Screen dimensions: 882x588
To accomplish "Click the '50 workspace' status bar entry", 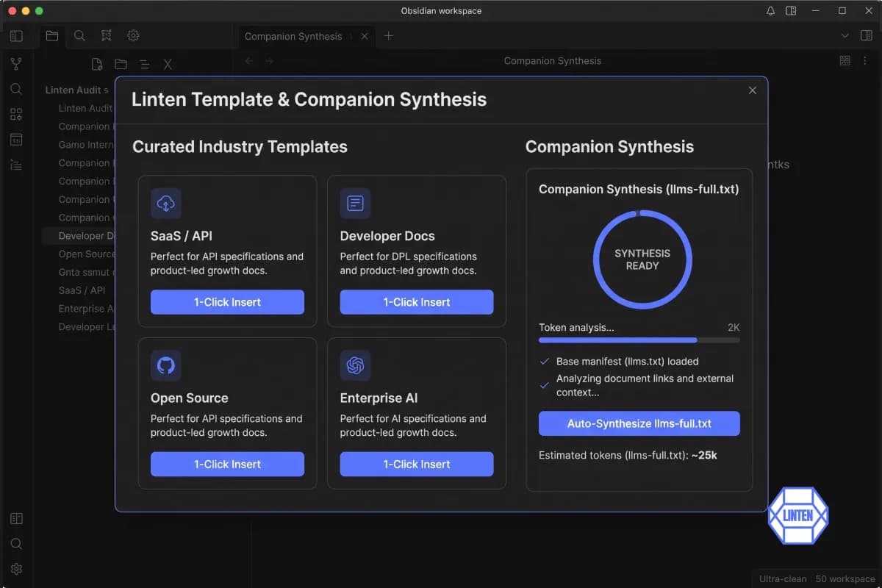I will pos(845,579).
